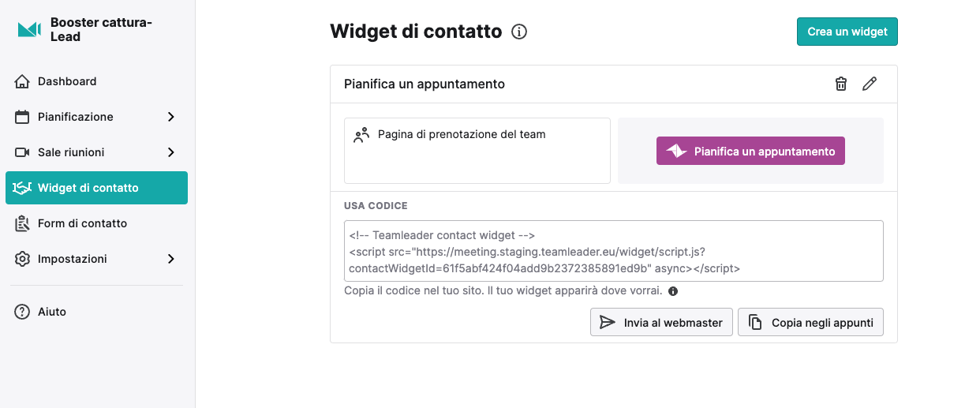The width and height of the screenshot is (980, 408).
Task: Click the team people icon in the booking card
Action: click(361, 135)
